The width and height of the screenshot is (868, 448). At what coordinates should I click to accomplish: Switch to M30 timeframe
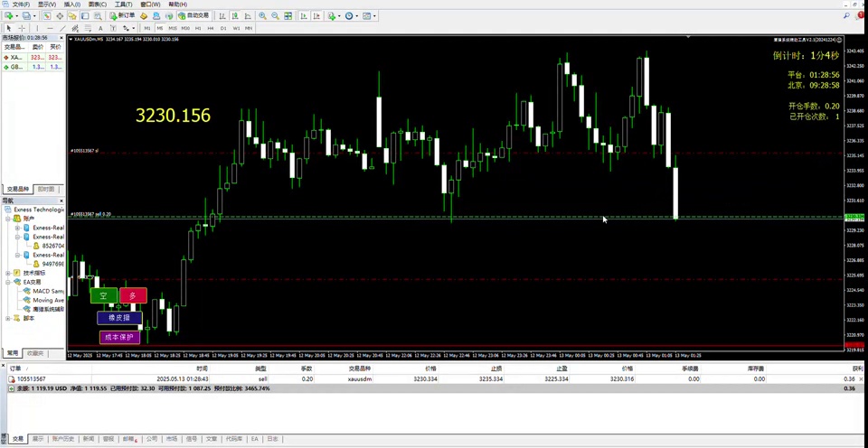(185, 28)
